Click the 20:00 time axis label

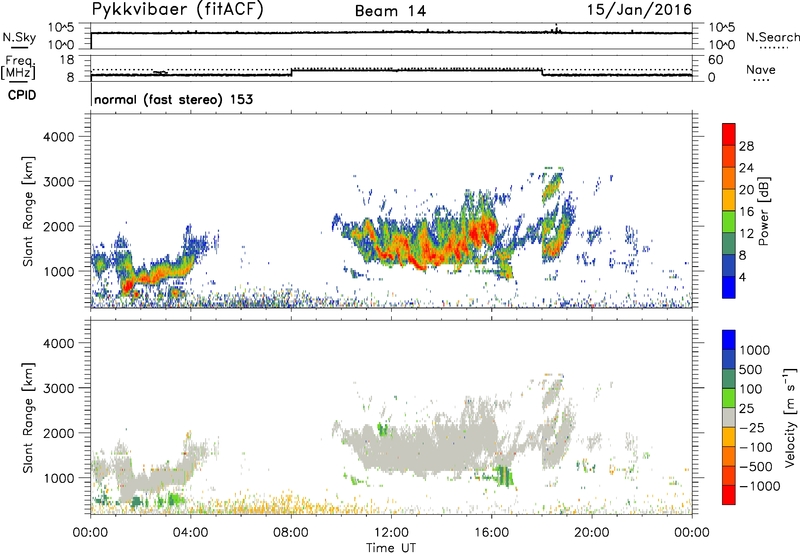pyautogui.click(x=591, y=533)
